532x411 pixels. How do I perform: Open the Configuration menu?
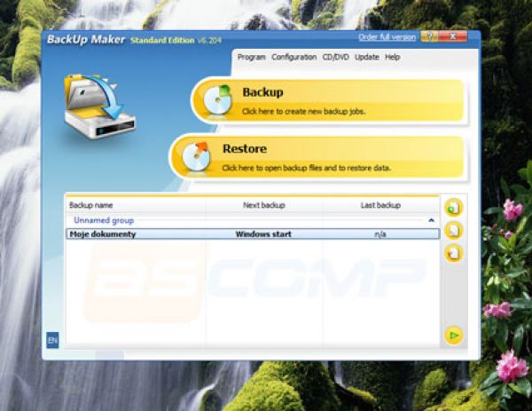(x=293, y=57)
